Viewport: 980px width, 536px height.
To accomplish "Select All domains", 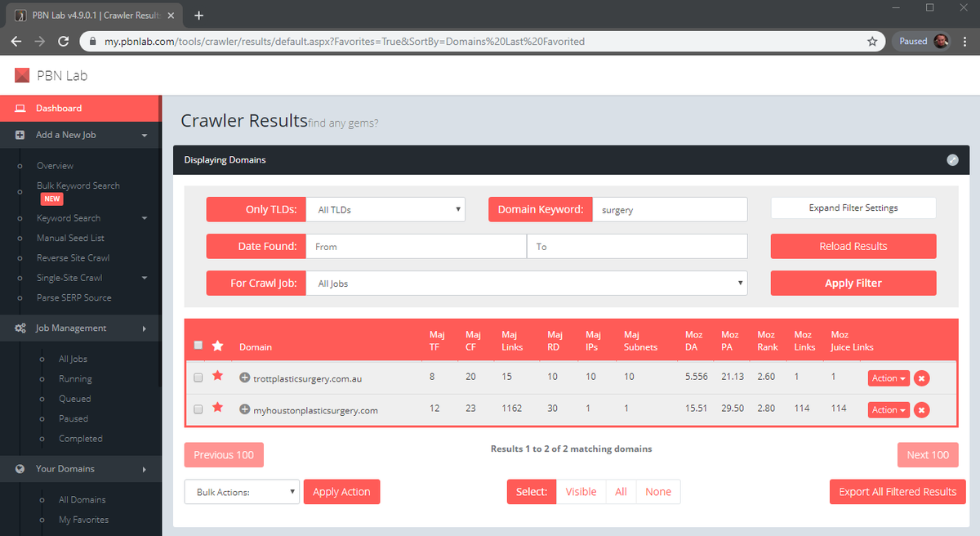I will click(x=621, y=492).
